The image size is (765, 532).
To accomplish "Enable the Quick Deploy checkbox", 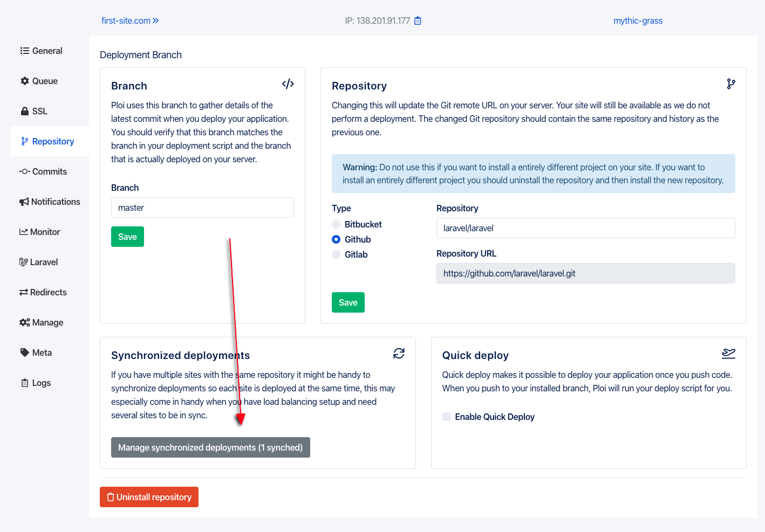I will click(447, 417).
